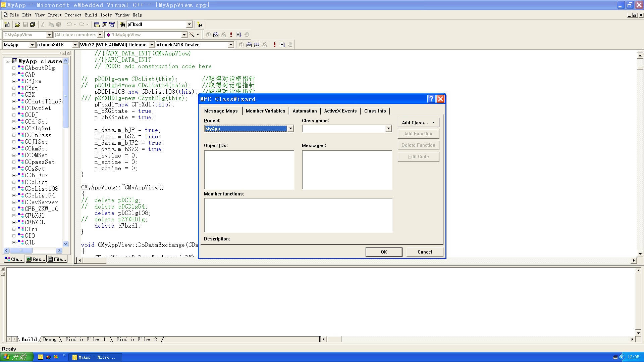
Task: Click breakpoint hand icon in WizardBar row
Action: [247, 35]
